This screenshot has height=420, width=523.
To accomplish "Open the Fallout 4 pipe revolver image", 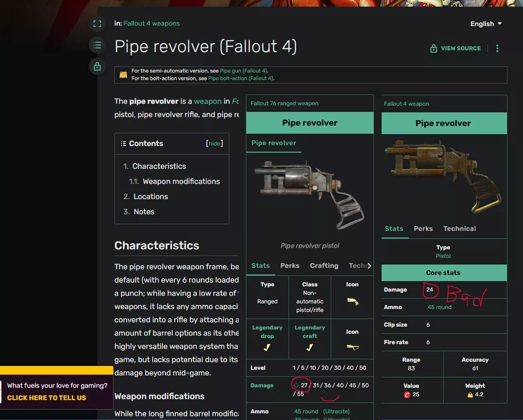I will pyautogui.click(x=443, y=176).
